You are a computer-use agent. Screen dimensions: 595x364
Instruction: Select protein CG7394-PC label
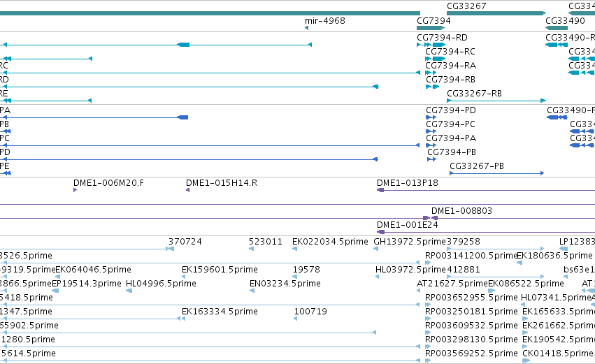click(x=450, y=124)
